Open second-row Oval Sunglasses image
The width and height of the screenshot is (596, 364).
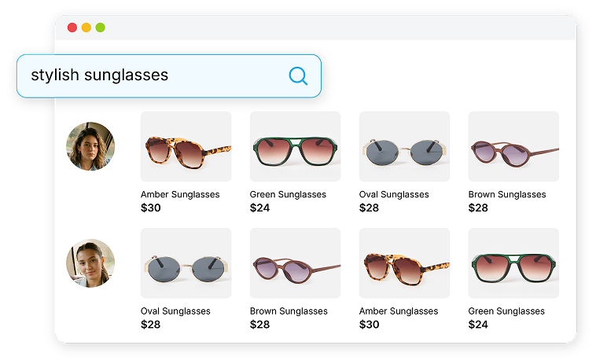pos(186,263)
